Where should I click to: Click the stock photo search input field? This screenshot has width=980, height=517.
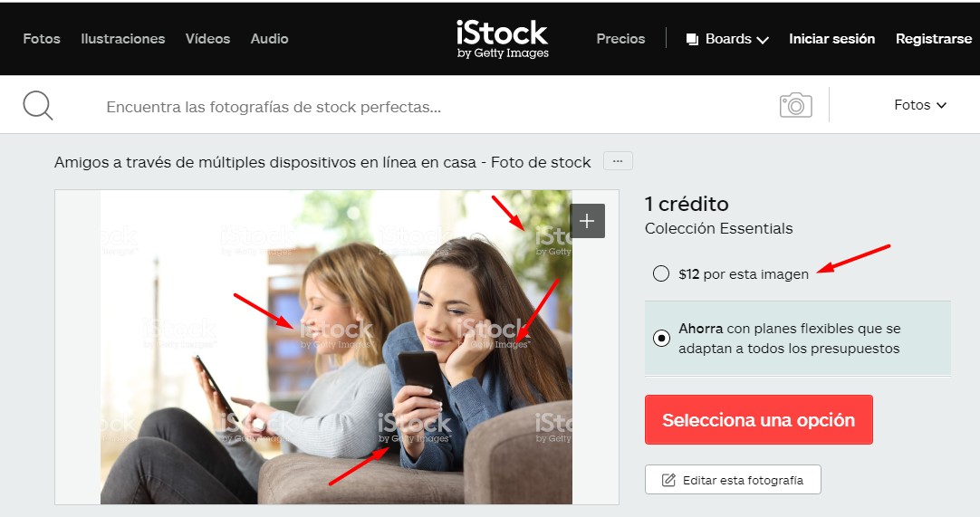coord(431,107)
